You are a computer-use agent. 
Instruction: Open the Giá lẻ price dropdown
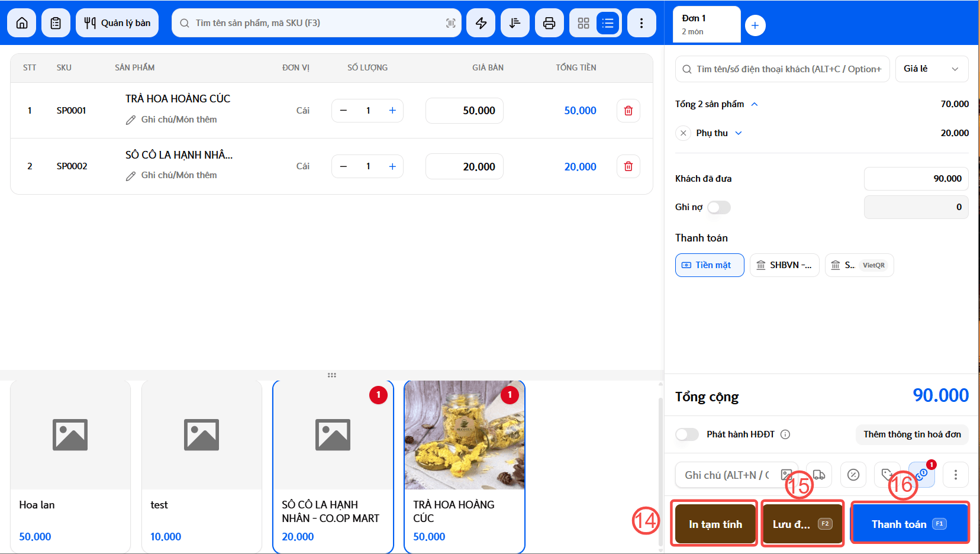[932, 69]
